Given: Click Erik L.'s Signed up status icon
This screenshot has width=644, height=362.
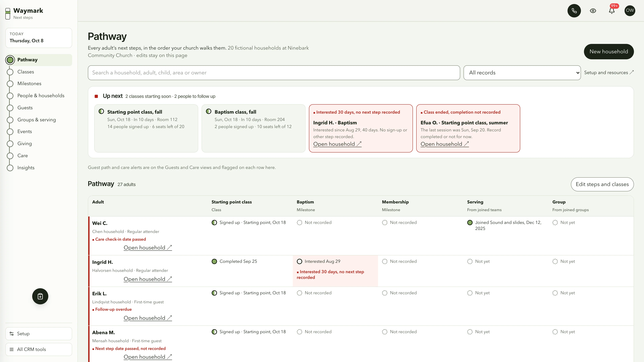Looking at the screenshot, I should pyautogui.click(x=214, y=293).
